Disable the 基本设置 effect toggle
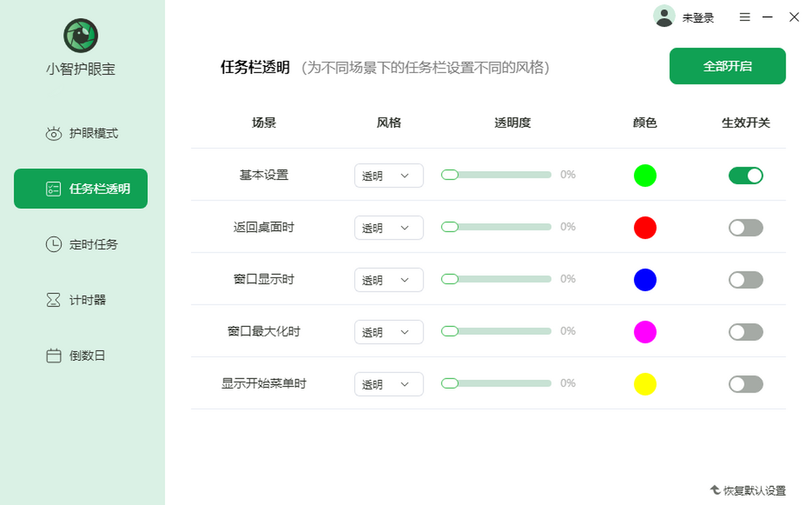The width and height of the screenshot is (812, 505). [x=745, y=175]
